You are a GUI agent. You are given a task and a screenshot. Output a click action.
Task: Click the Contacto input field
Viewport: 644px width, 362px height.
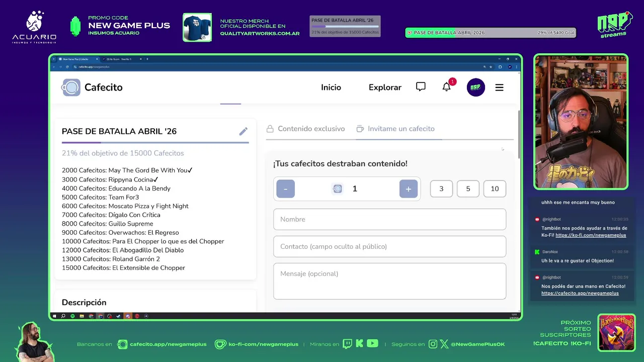tap(389, 246)
